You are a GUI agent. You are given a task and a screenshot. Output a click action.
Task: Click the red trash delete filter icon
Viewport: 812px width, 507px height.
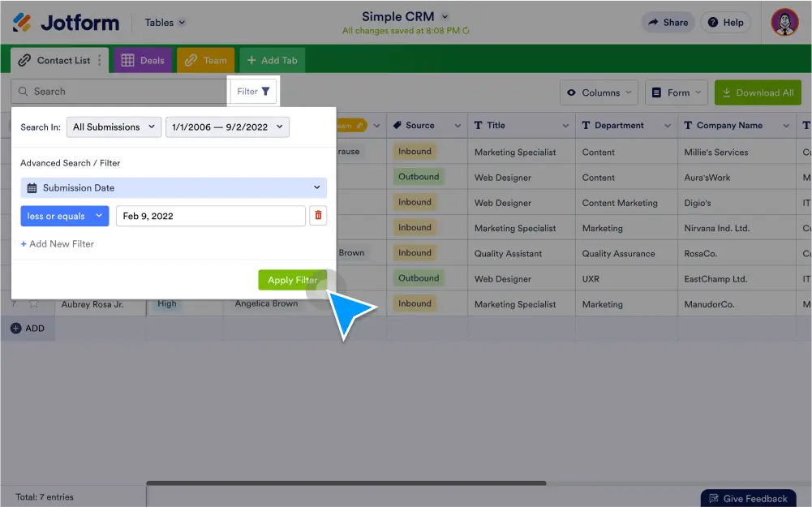click(x=318, y=216)
